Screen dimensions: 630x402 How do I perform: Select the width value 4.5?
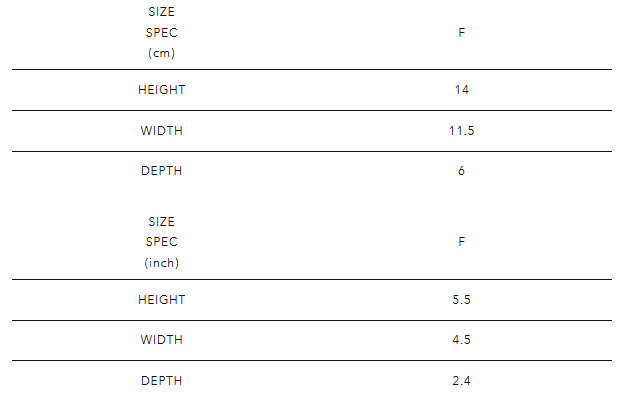(x=462, y=340)
